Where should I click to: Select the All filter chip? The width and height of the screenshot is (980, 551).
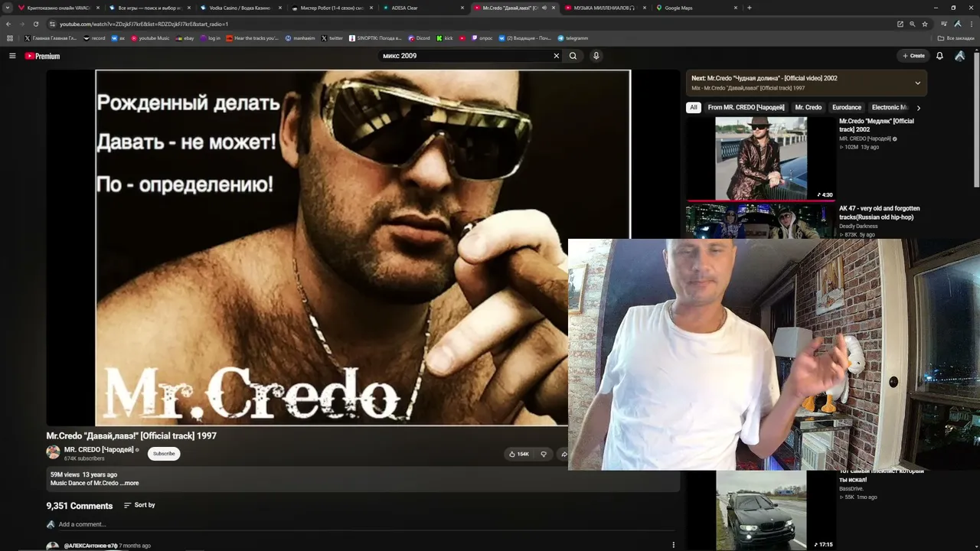point(694,108)
